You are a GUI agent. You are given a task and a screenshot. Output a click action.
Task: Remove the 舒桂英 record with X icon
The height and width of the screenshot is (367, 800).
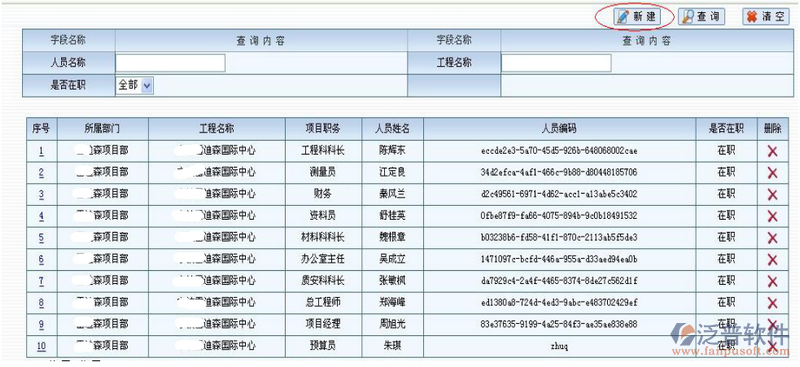[772, 216]
